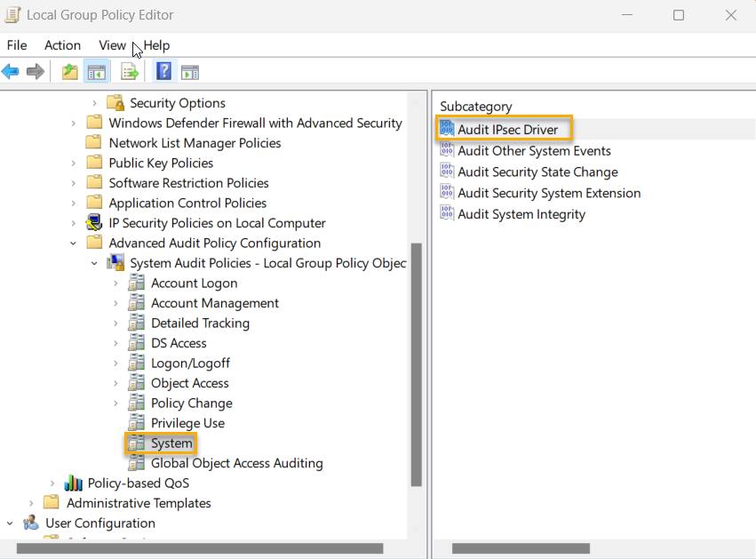This screenshot has height=559, width=756.
Task: Click the Up one level folder icon
Action: pyautogui.click(x=68, y=71)
